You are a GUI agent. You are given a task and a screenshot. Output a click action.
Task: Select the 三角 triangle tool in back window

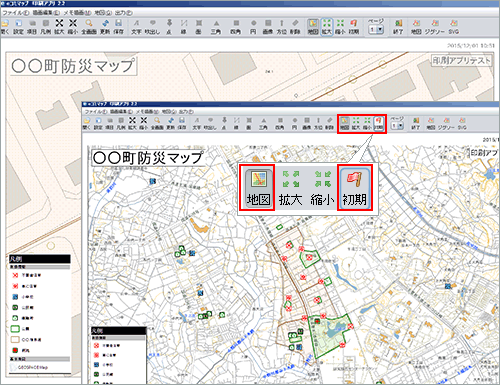pos(216,27)
